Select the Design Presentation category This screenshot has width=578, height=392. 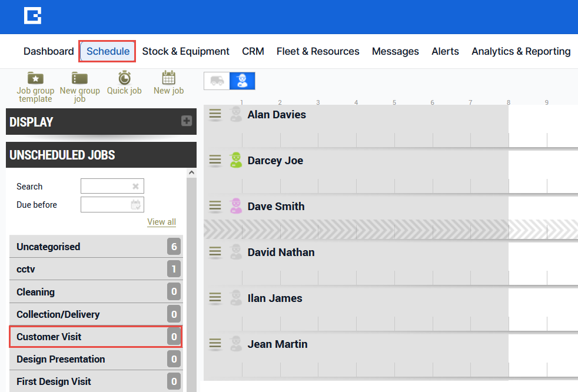coord(96,359)
